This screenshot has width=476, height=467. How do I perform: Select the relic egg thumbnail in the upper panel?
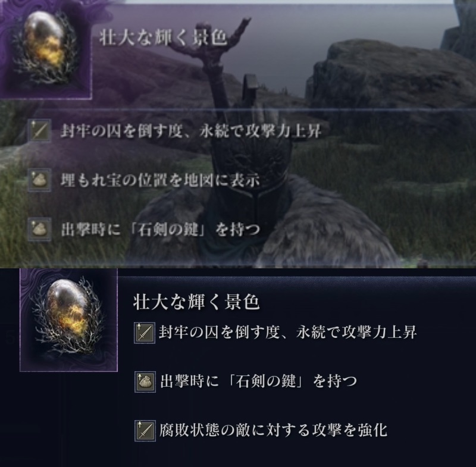point(45,49)
